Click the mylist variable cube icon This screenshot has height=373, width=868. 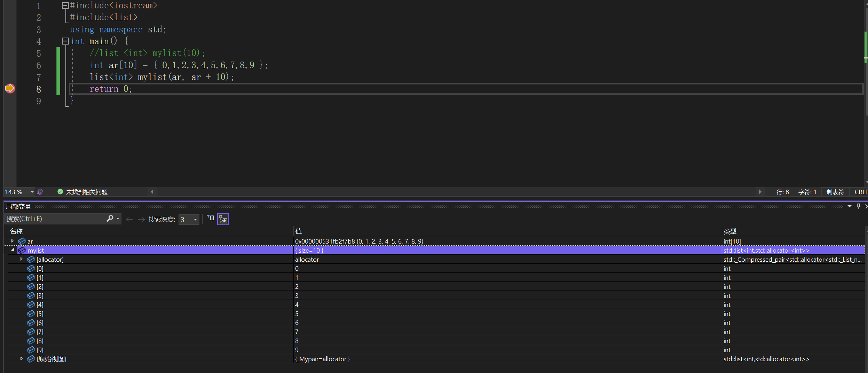(22, 250)
